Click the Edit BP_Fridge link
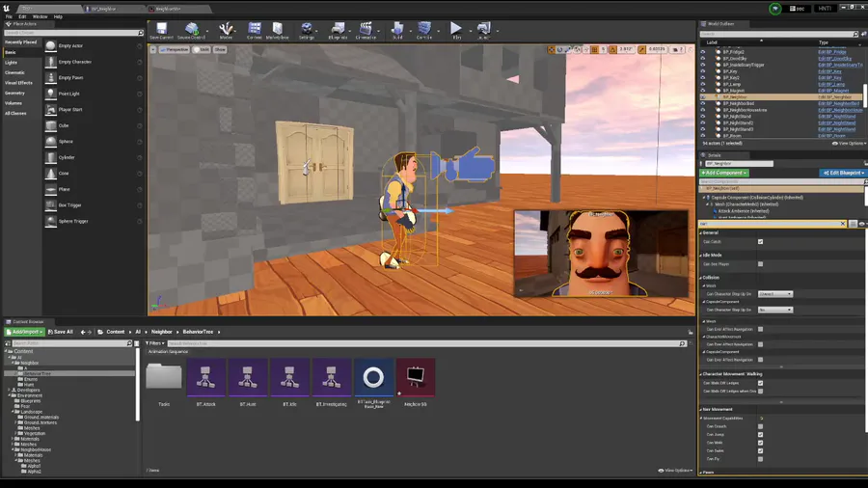The image size is (868, 488). click(832, 52)
